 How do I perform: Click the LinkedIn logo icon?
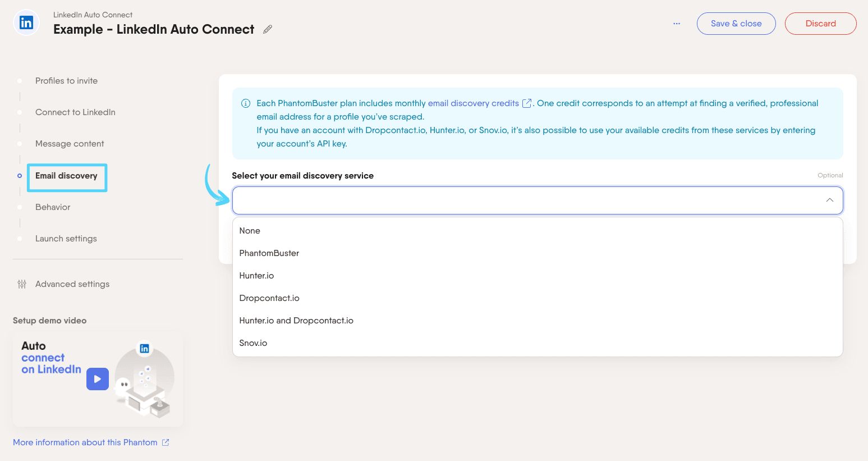coord(26,23)
